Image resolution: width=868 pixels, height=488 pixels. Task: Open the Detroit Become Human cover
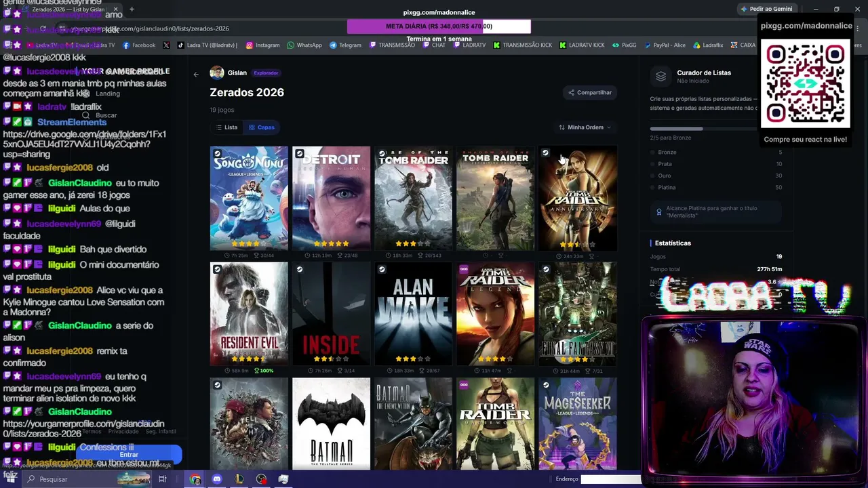(x=331, y=198)
